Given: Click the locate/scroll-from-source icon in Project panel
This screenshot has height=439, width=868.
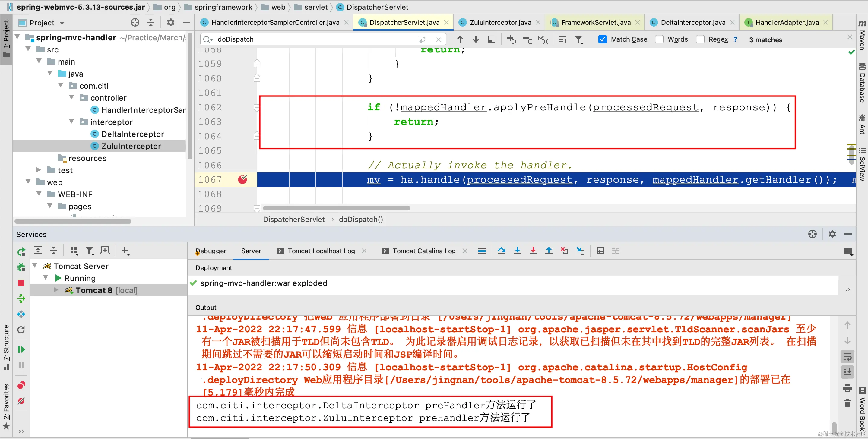Looking at the screenshot, I should [x=135, y=23].
